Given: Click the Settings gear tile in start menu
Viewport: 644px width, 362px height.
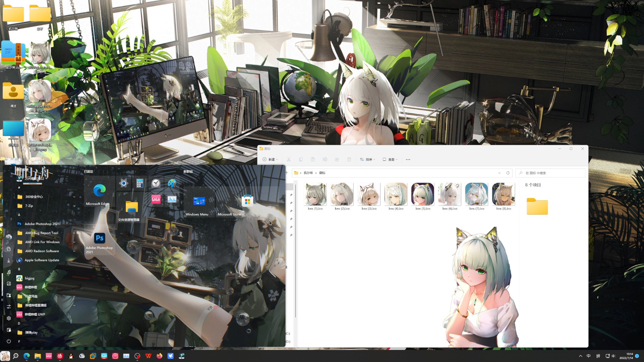Looking at the screenshot, I should pyautogui.click(x=124, y=183).
